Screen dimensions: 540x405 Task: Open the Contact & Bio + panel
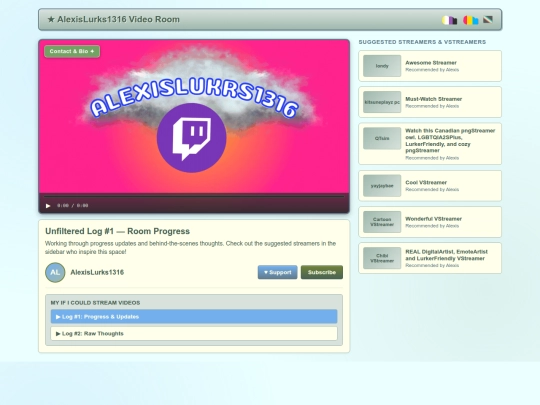[72, 51]
